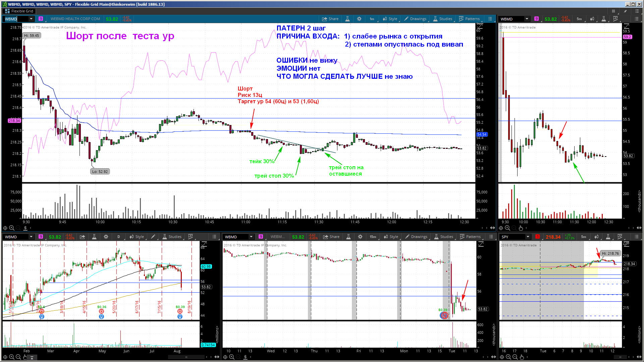
Task: Open the drawings pencil icon in bottom-left chart
Action: tap(153, 237)
